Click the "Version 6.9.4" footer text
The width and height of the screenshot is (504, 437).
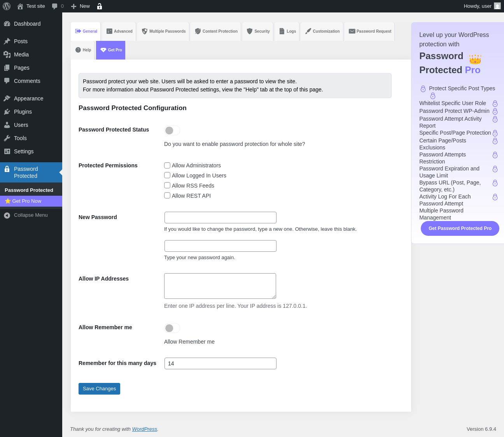coord(481,429)
